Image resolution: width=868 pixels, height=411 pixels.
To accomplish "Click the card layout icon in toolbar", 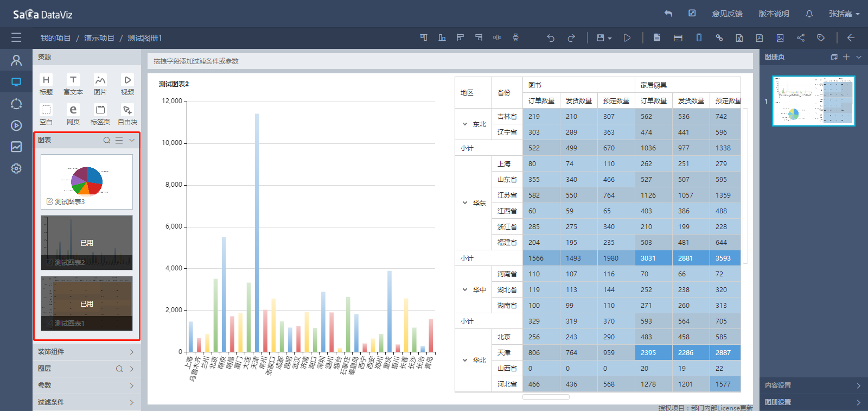I will 678,38.
